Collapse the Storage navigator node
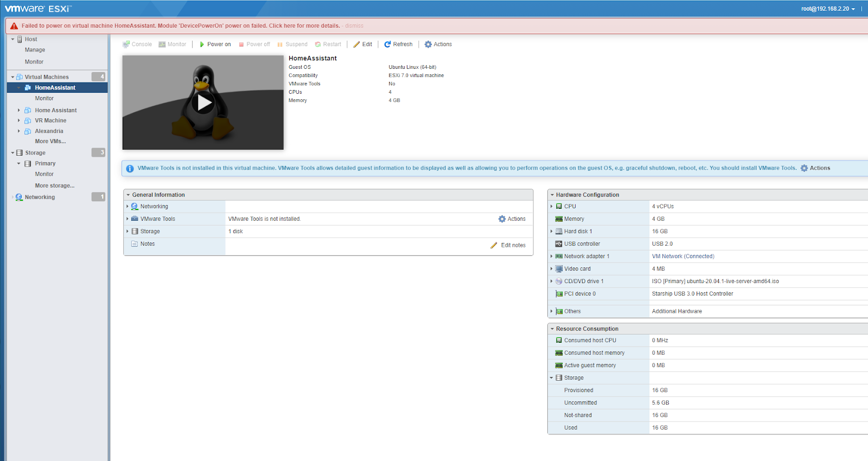Viewport: 868px width, 461px height. (13, 153)
